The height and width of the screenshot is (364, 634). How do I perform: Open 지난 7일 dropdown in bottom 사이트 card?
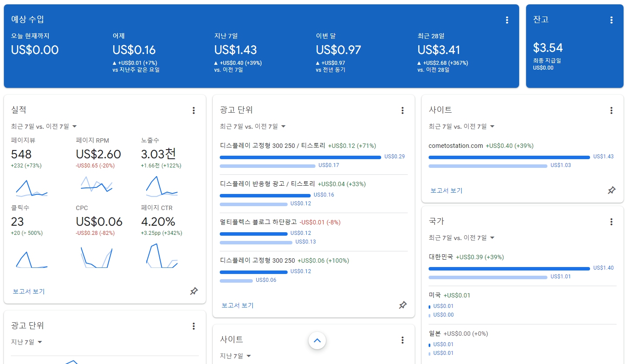point(235,356)
